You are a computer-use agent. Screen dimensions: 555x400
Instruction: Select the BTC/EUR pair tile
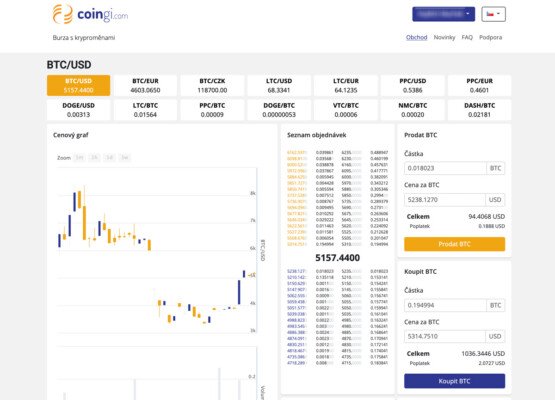(x=145, y=85)
